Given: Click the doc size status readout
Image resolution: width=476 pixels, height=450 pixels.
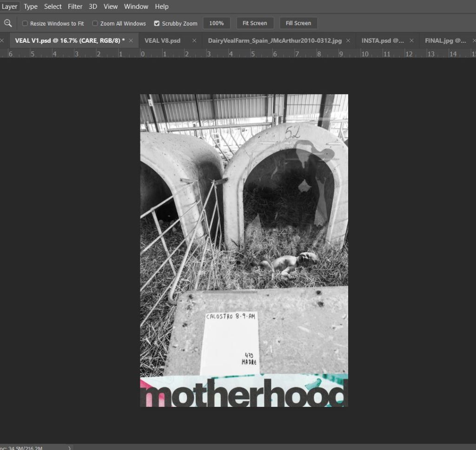Looking at the screenshot, I should [23, 448].
